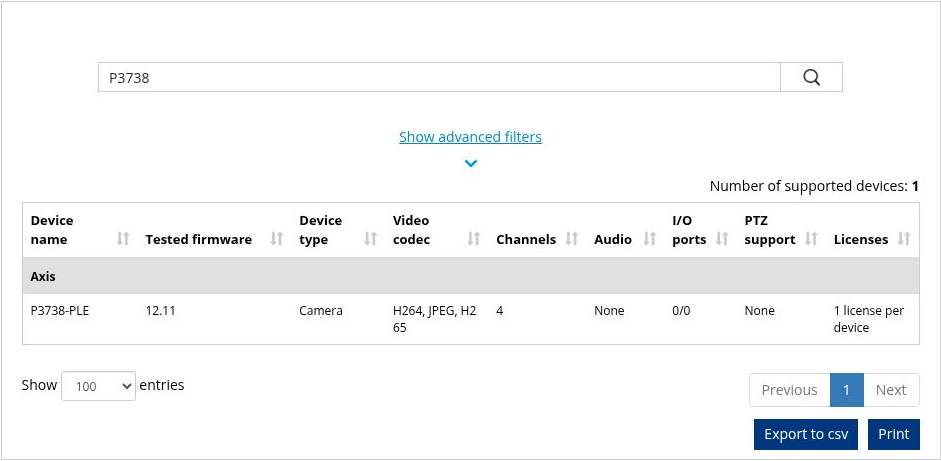The width and height of the screenshot is (941, 461).
Task: Open the Show advanced filters link
Action: click(470, 137)
